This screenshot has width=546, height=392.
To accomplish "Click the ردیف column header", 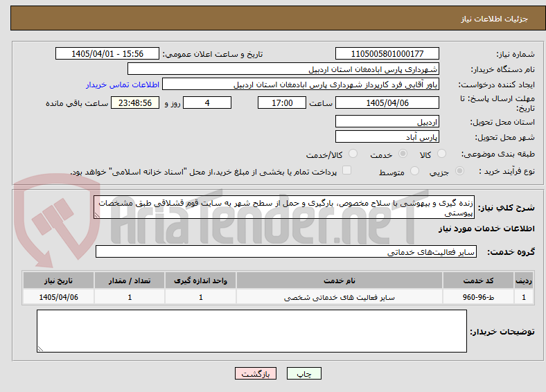I will tap(524, 280).
